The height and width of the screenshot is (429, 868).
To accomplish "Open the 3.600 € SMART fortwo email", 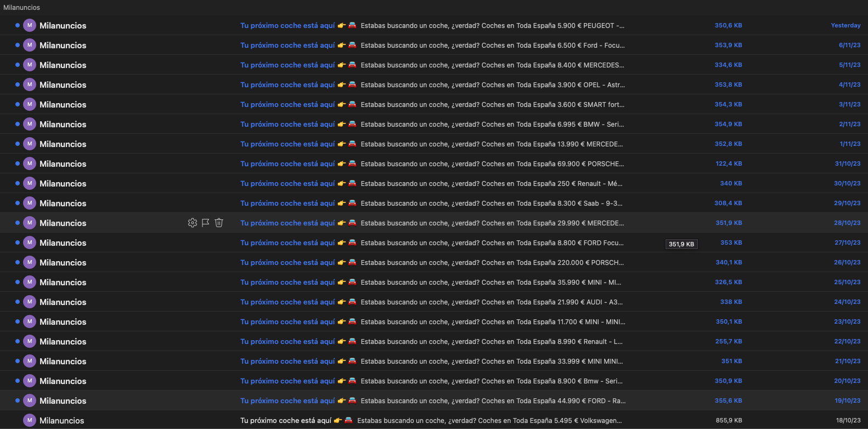I will point(434,104).
